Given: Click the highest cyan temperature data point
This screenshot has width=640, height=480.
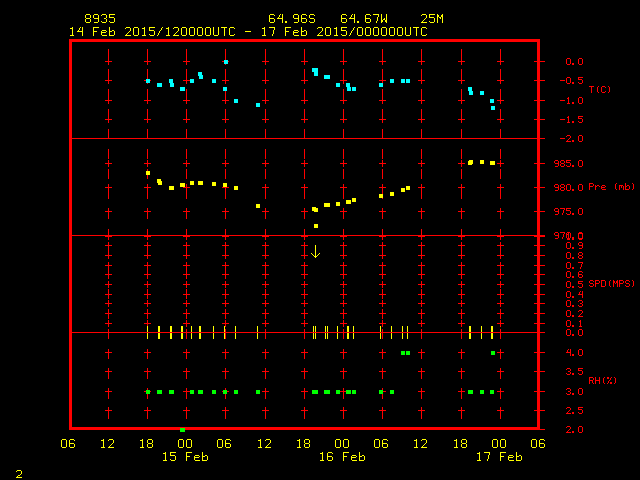Looking at the screenshot, I should tap(226, 62).
